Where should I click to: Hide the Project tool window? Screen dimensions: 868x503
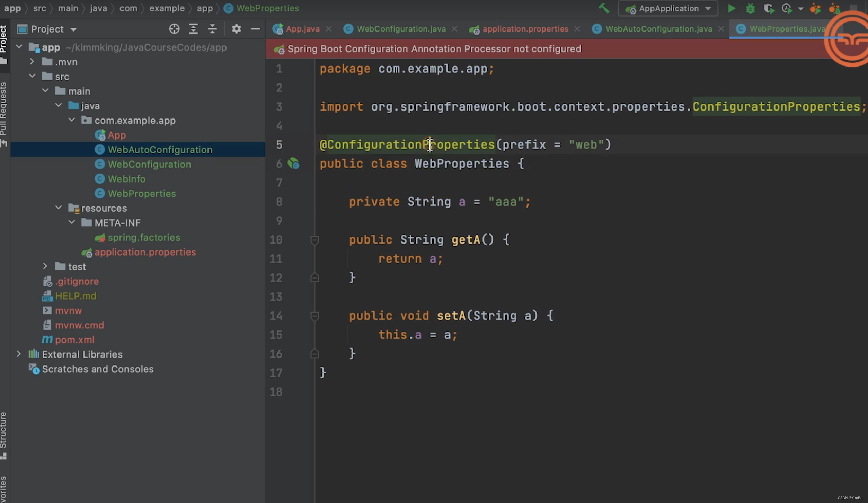click(255, 29)
